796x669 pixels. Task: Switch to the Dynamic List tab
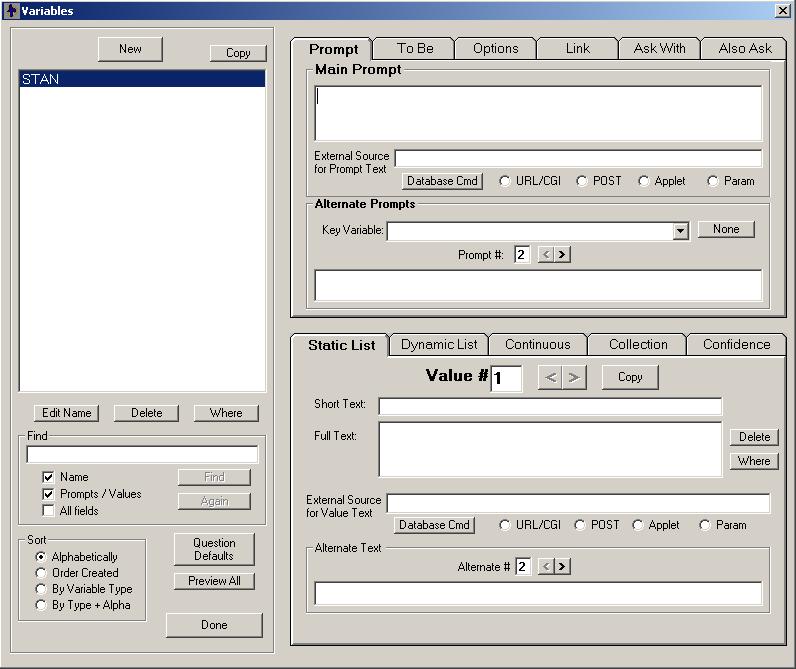[439, 345]
